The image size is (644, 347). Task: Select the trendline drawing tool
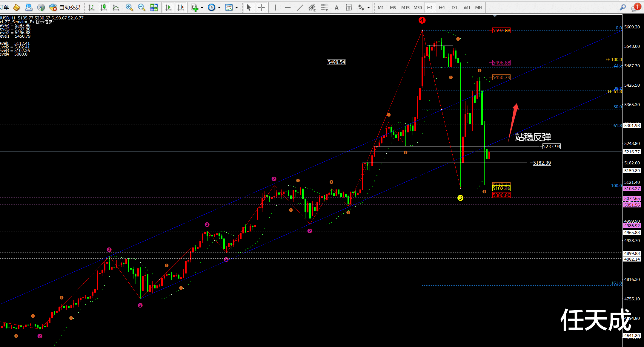pos(300,7)
